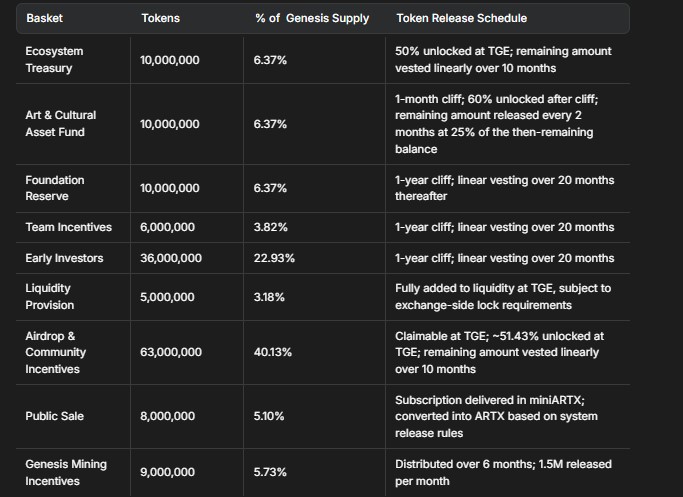The width and height of the screenshot is (683, 497).
Task: Select Airdrop & Community Incentives cell
Action: [55, 352]
